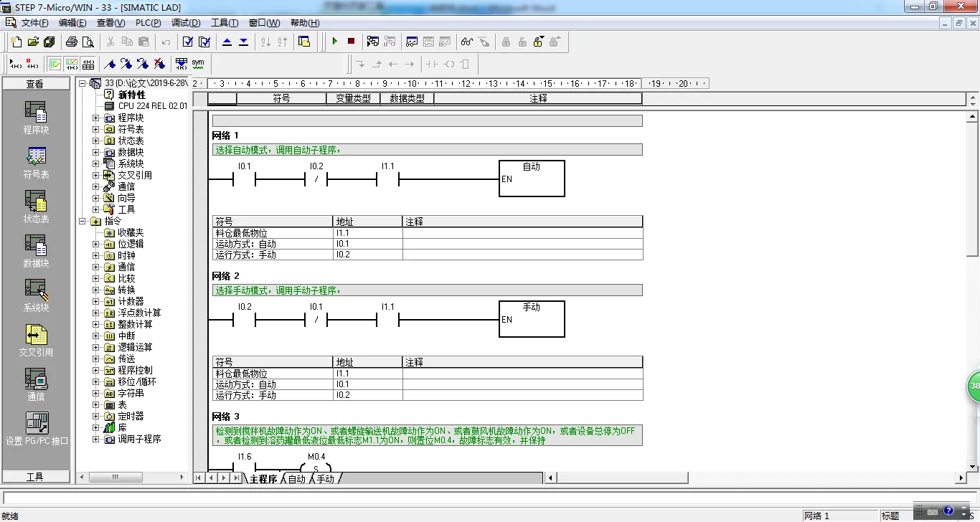This screenshot has height=522, width=980.
Task: Click the glasses single-read icon
Action: tap(467, 42)
